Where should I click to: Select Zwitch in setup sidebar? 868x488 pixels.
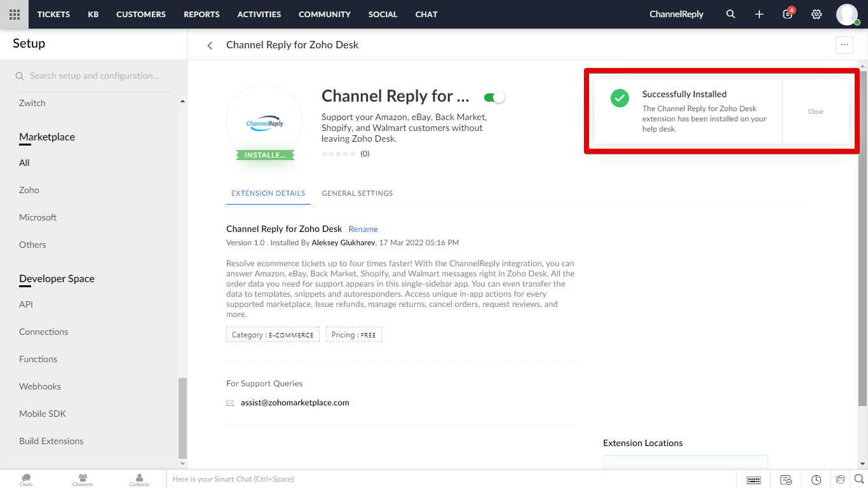point(32,103)
